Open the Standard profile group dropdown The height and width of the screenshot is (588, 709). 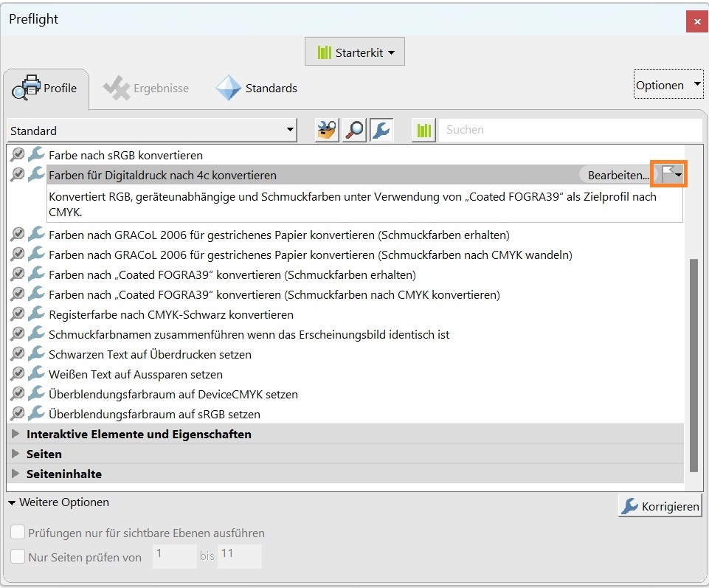[x=290, y=129]
